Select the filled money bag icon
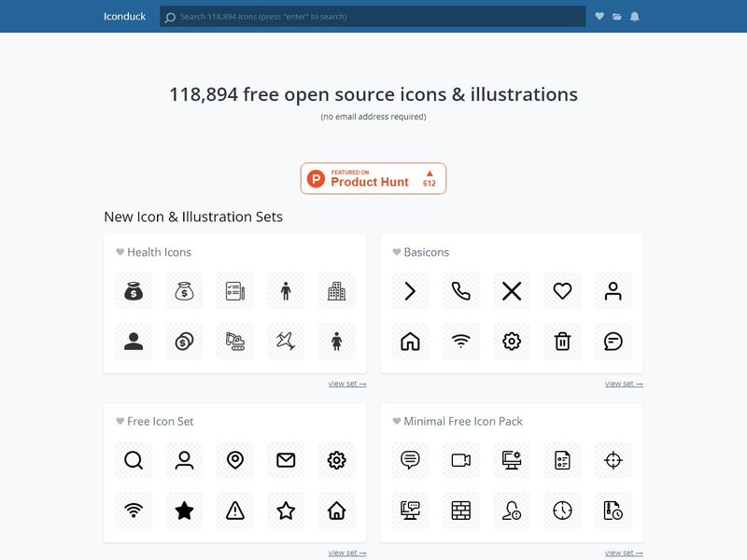Screen dimensions: 747x560 point(134,291)
